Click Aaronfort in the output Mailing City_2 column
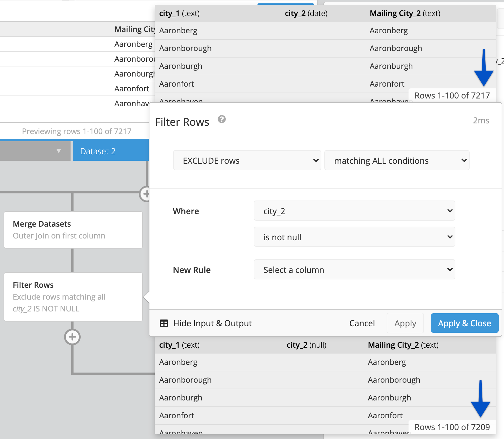 (x=385, y=416)
